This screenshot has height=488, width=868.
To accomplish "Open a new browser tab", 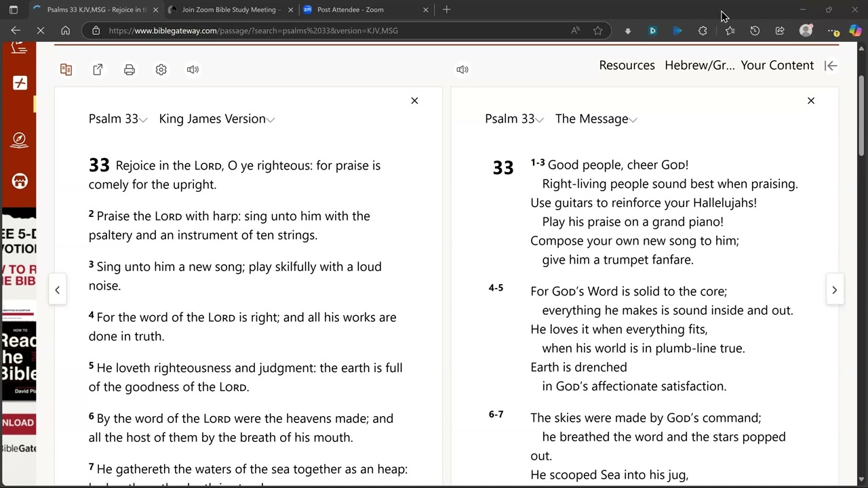I will pyautogui.click(x=446, y=9).
